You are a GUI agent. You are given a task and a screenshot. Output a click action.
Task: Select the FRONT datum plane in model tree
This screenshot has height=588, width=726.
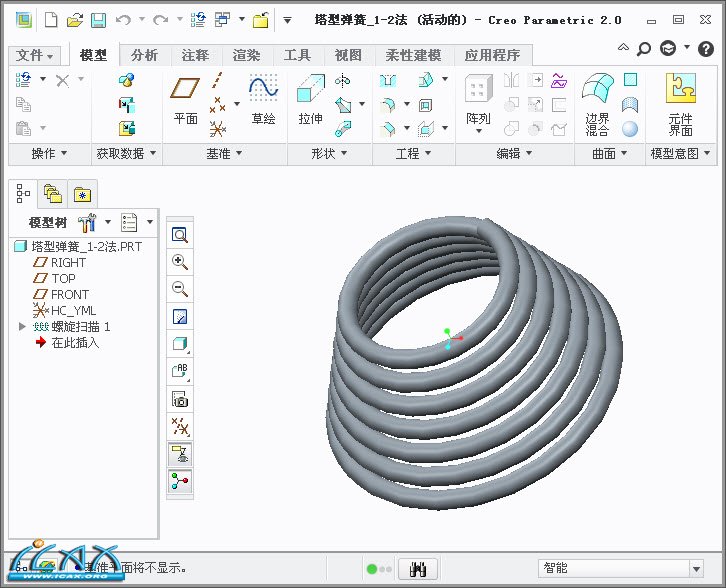(x=61, y=294)
